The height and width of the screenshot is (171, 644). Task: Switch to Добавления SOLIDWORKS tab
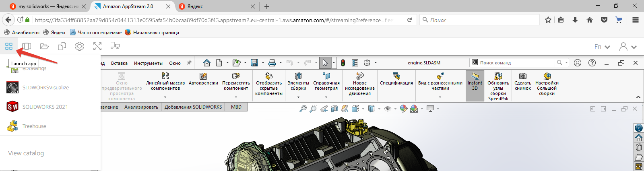tap(193, 107)
